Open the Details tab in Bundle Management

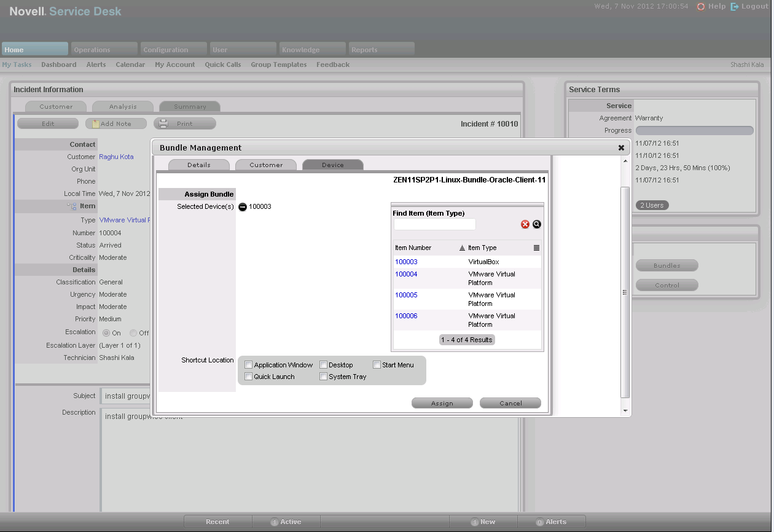(x=199, y=165)
